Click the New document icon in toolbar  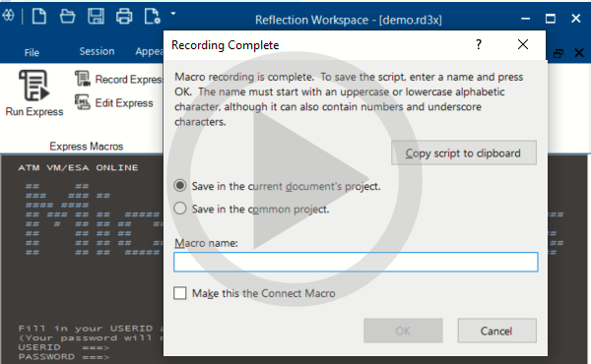click(x=39, y=17)
